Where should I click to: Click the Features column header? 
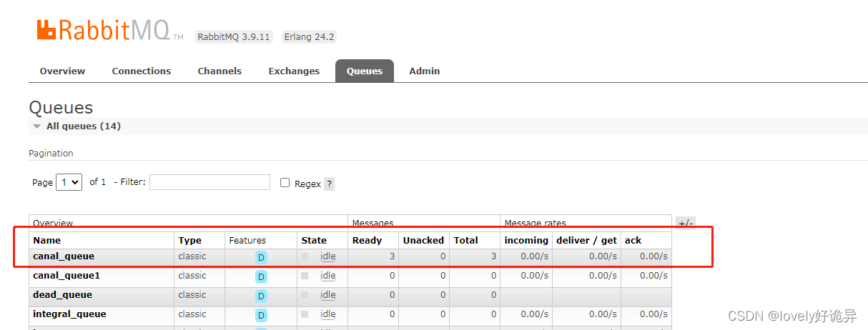[x=247, y=240]
